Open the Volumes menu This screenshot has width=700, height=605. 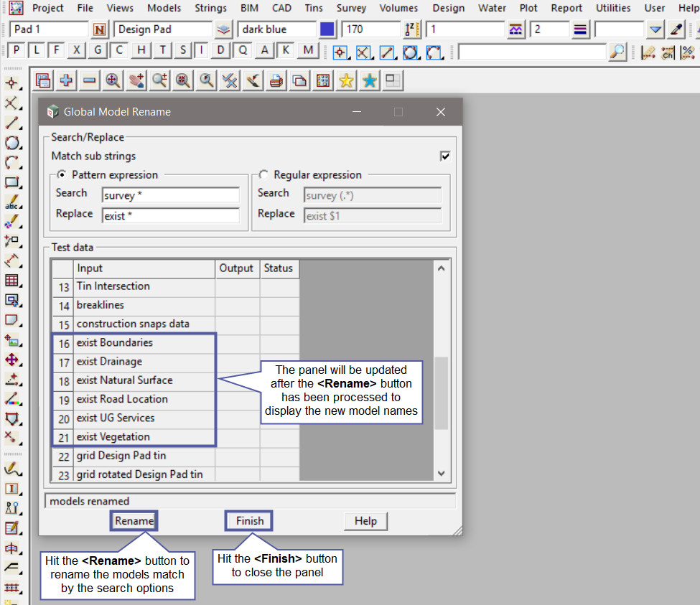[398, 8]
